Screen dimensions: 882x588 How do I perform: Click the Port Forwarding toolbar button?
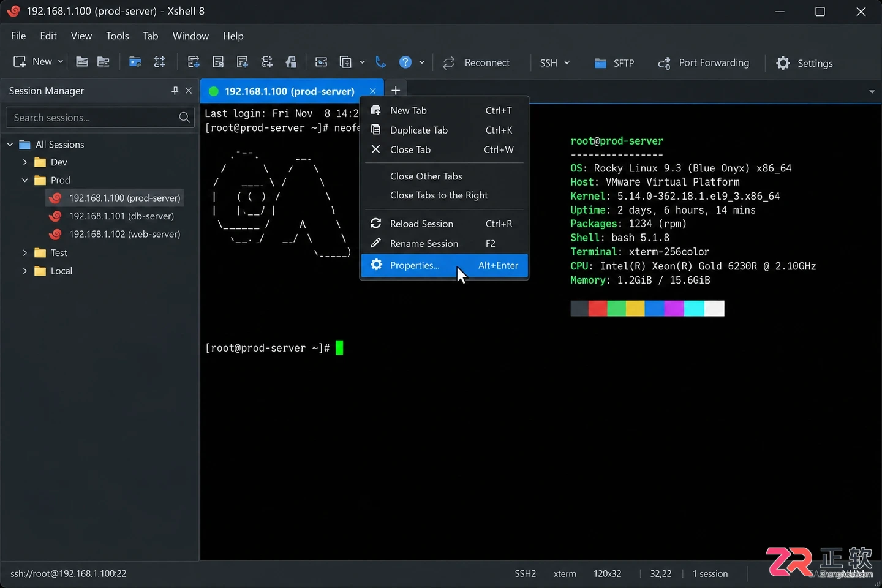[703, 63]
